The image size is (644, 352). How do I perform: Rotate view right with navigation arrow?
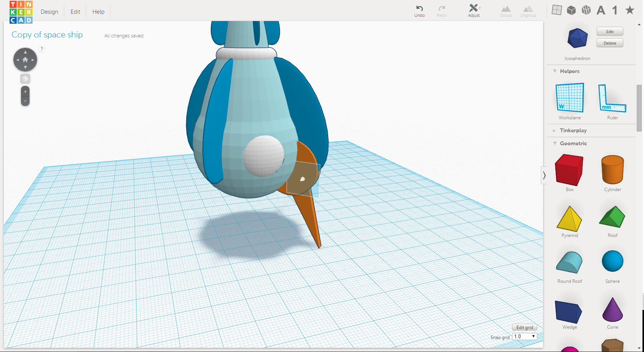(x=33, y=60)
